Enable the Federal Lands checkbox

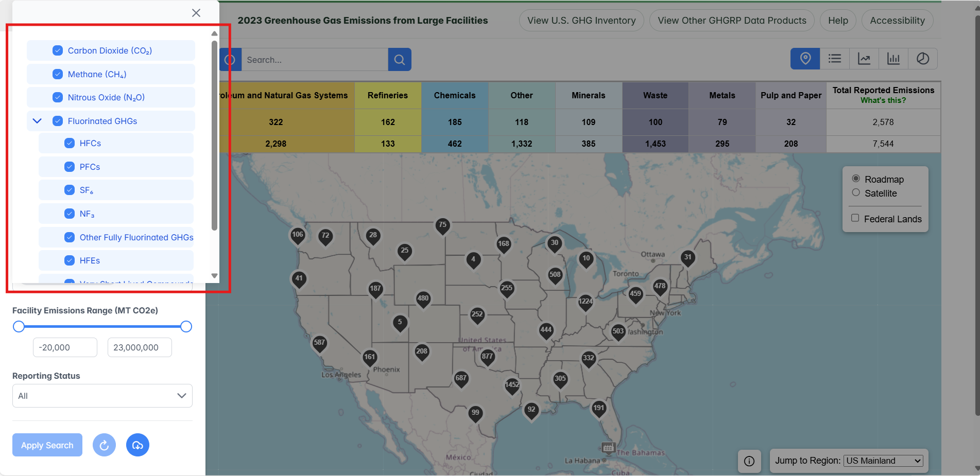855,218
